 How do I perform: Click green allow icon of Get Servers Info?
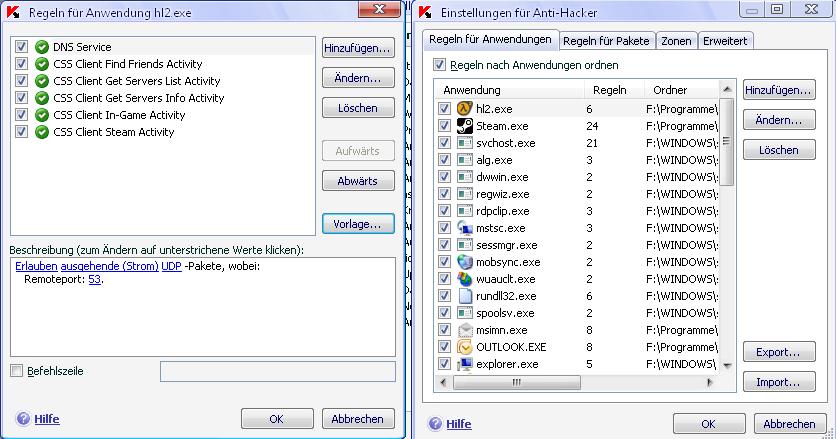click(42, 98)
